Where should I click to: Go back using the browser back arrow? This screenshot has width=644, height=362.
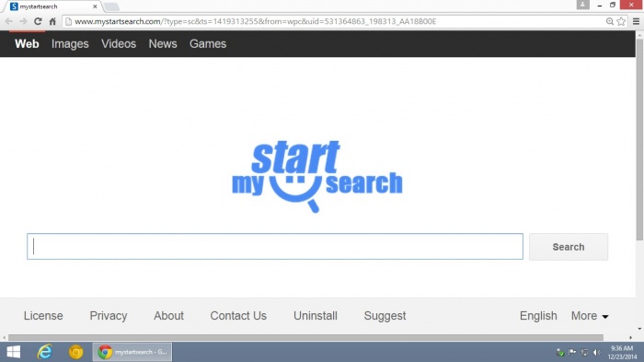coord(8,21)
